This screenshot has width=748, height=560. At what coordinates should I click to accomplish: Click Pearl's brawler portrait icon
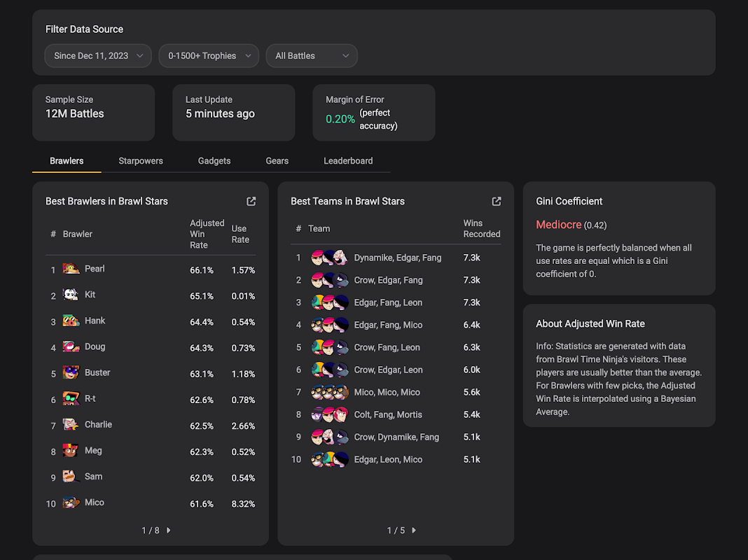click(x=71, y=269)
